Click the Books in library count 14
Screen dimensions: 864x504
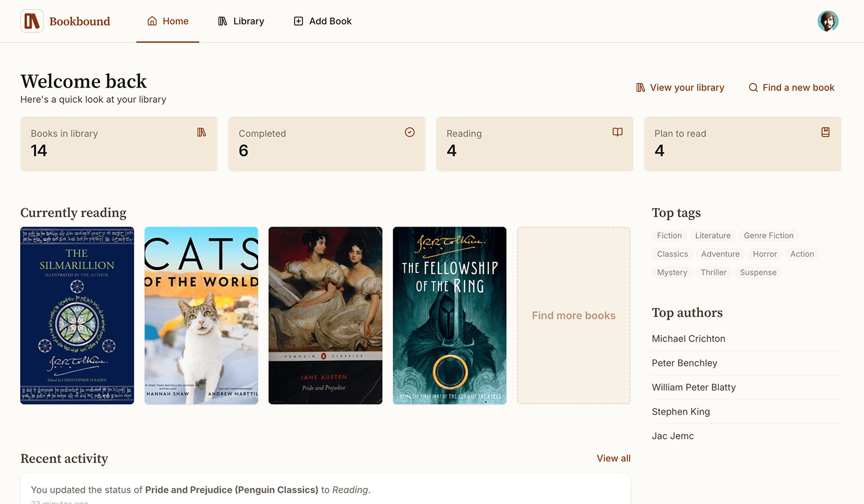pos(39,151)
